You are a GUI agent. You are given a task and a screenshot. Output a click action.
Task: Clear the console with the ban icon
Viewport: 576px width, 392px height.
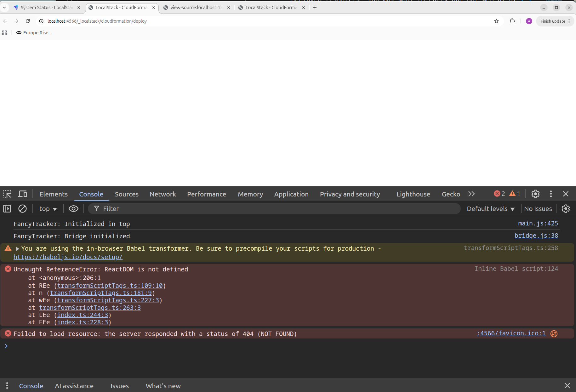22,209
